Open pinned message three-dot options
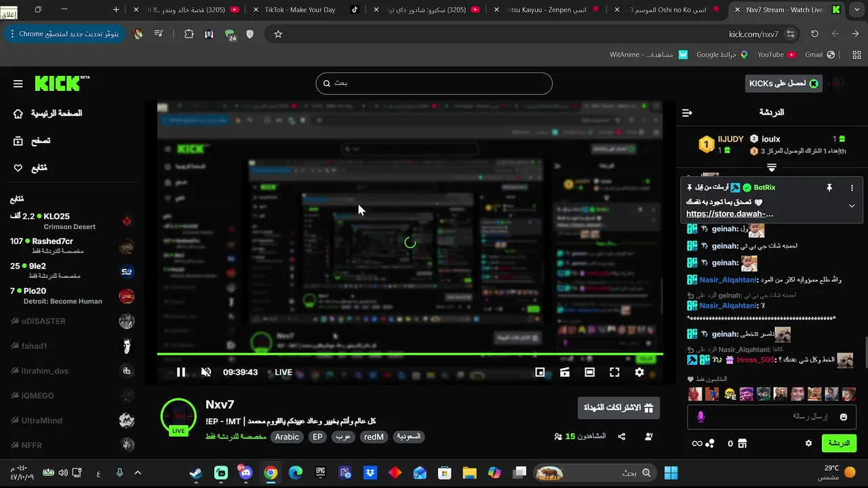Screen dimensions: 868x488 [852, 188]
